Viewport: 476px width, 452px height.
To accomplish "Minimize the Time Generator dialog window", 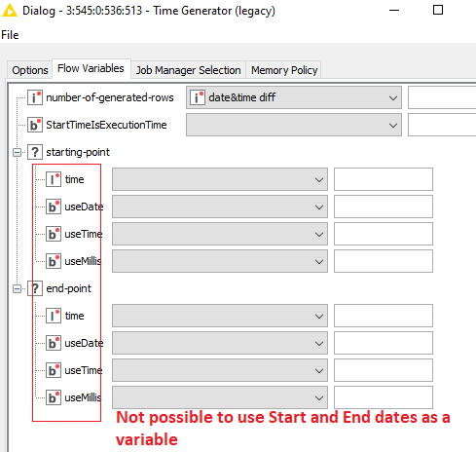I will [x=394, y=10].
